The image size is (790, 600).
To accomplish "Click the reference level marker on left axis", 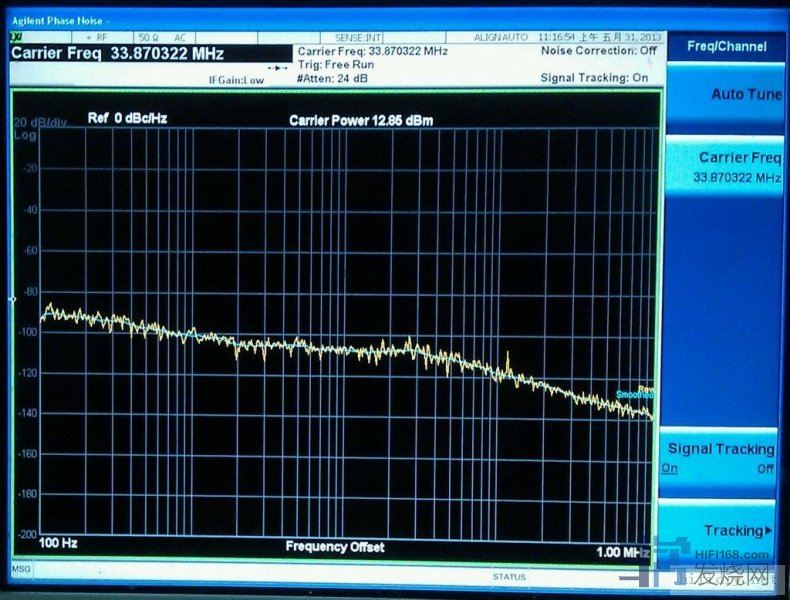I will coord(13,299).
